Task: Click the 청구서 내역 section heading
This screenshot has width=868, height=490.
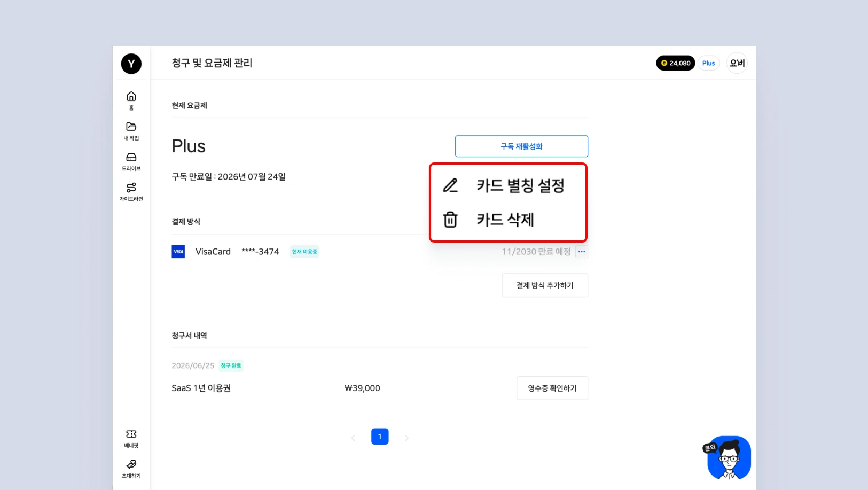Action: click(189, 336)
